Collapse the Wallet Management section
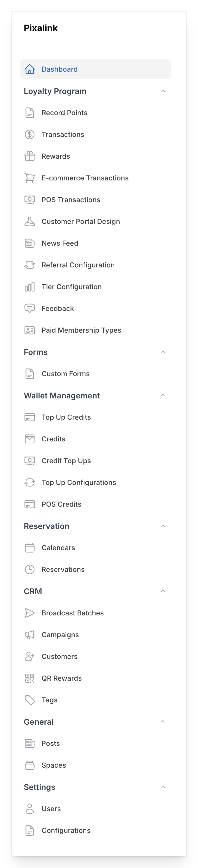 (x=163, y=395)
